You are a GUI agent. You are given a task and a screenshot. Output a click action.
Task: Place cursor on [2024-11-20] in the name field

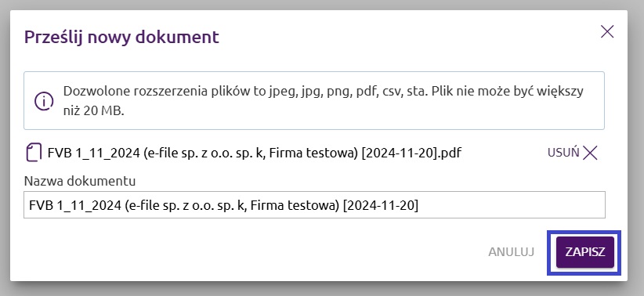coord(380,205)
